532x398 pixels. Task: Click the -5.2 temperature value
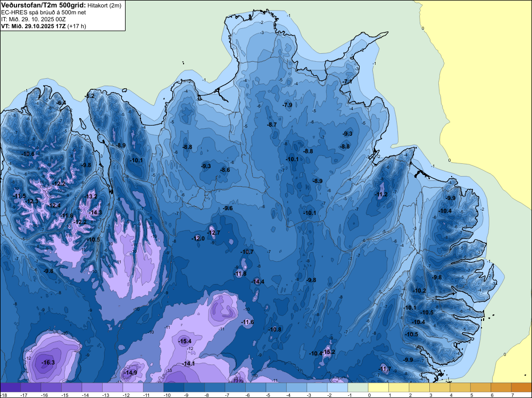[x=89, y=96]
